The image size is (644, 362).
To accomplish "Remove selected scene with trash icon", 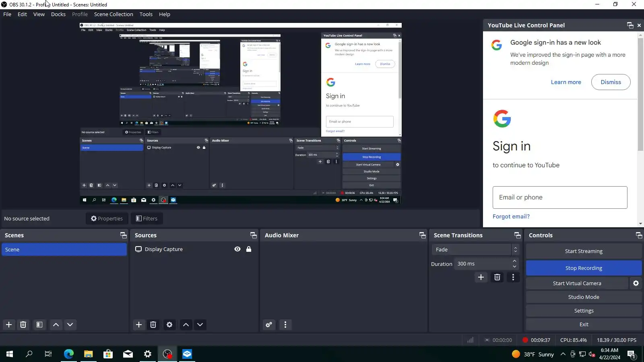I will tap(23, 325).
